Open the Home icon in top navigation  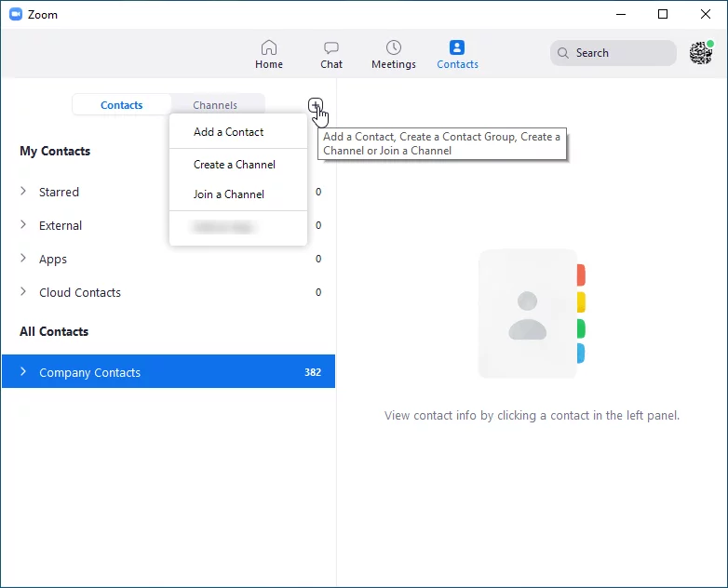coord(269,47)
